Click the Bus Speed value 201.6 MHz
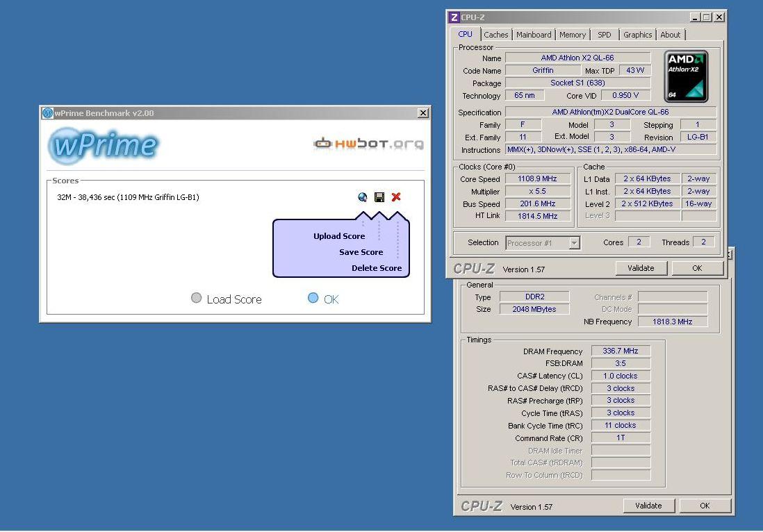Viewport: 763px width, 532px height. click(x=538, y=203)
